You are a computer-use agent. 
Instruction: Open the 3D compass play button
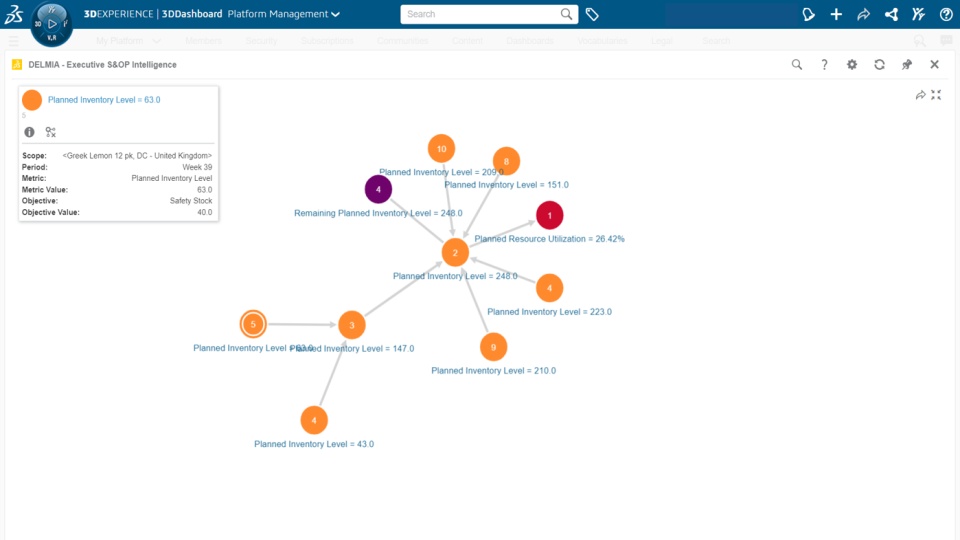pyautogui.click(x=52, y=24)
